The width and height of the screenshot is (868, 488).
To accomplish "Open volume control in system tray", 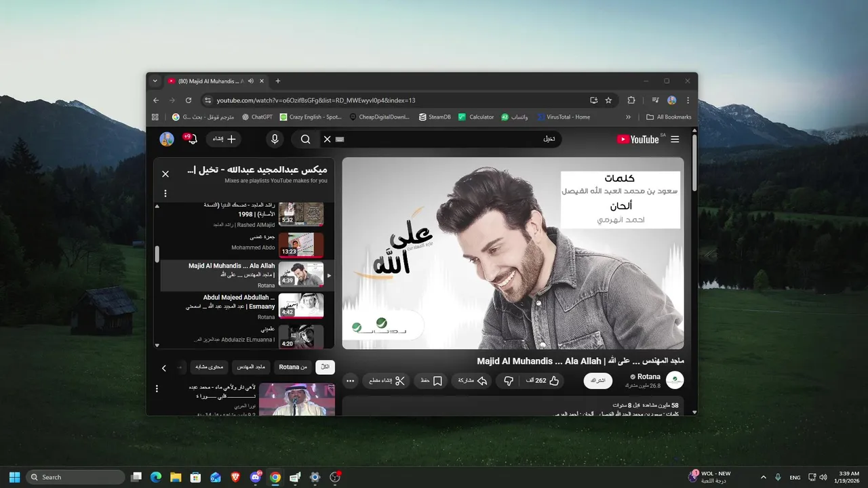I will 823,477.
